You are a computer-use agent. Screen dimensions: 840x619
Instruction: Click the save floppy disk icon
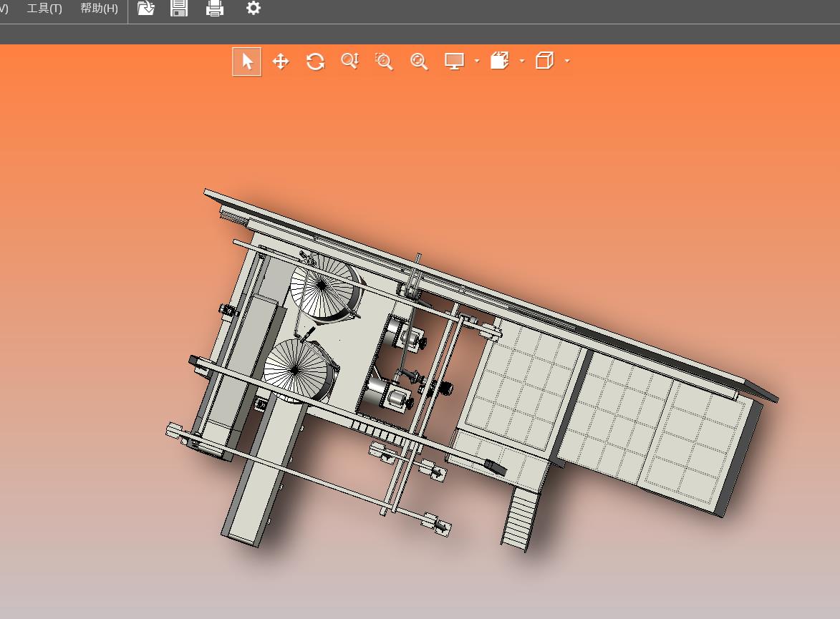click(179, 8)
